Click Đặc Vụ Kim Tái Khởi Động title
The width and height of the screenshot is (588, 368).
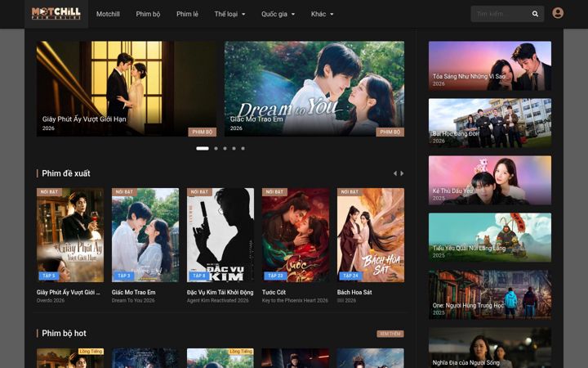pyautogui.click(x=220, y=292)
